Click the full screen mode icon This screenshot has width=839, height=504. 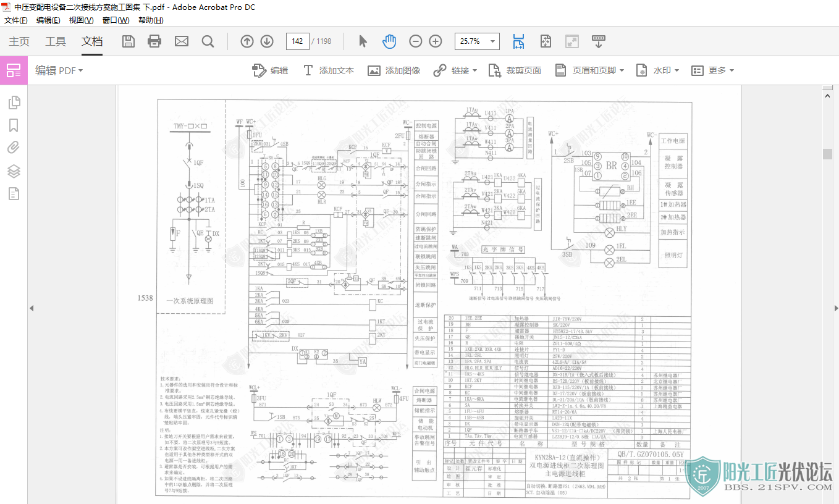coord(571,41)
